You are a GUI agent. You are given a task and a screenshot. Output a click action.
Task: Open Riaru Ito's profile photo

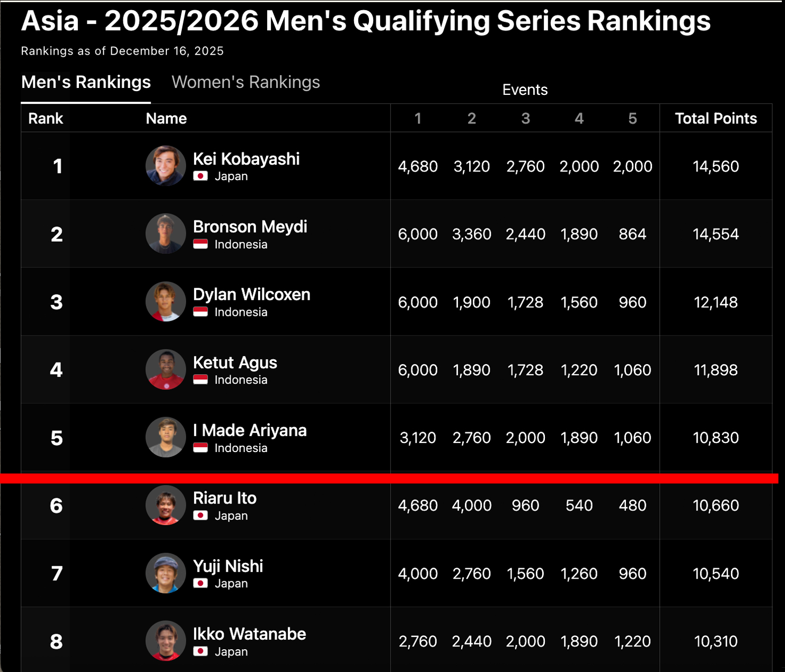[165, 505]
